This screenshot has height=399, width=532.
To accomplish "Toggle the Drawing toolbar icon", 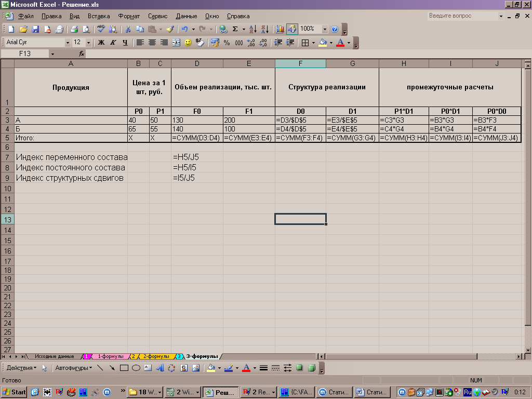I will (x=292, y=29).
